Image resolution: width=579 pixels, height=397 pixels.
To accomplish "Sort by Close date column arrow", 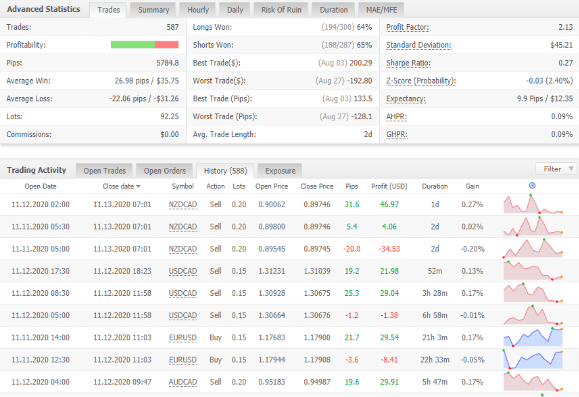I will [138, 186].
